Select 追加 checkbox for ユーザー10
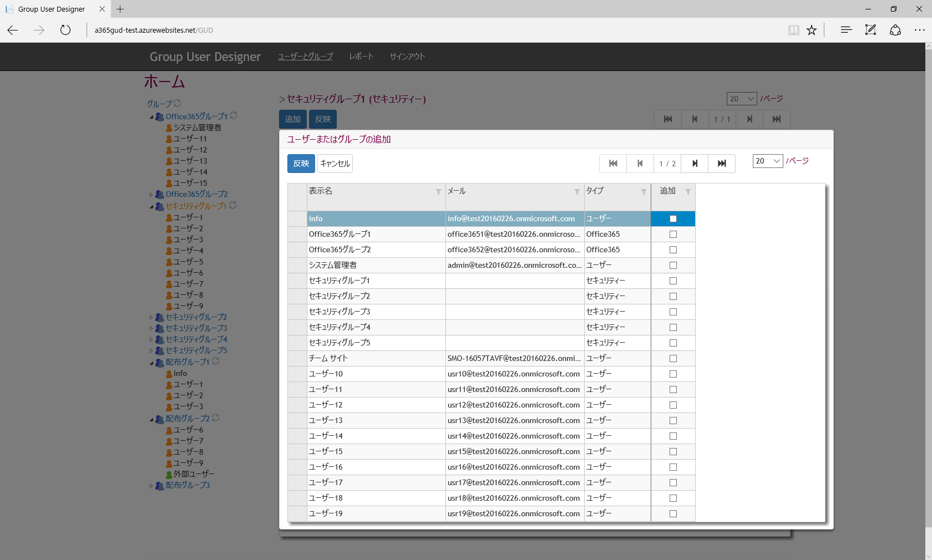 [x=673, y=374]
